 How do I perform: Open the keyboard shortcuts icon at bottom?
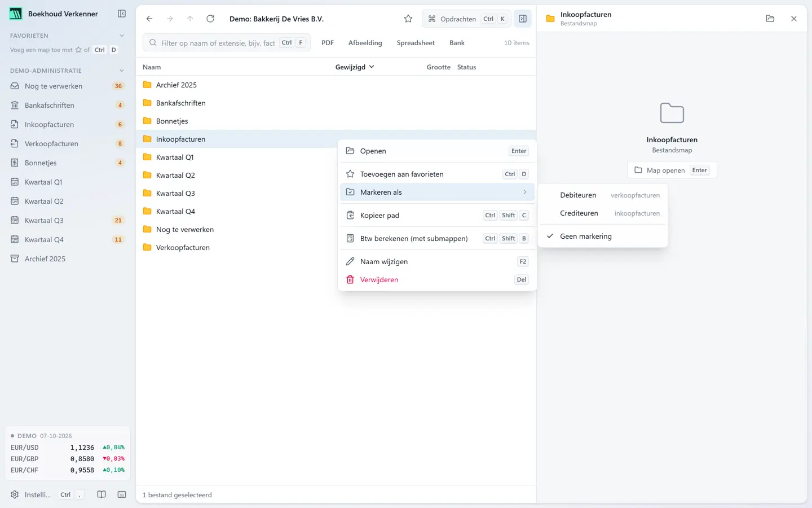[x=122, y=494]
